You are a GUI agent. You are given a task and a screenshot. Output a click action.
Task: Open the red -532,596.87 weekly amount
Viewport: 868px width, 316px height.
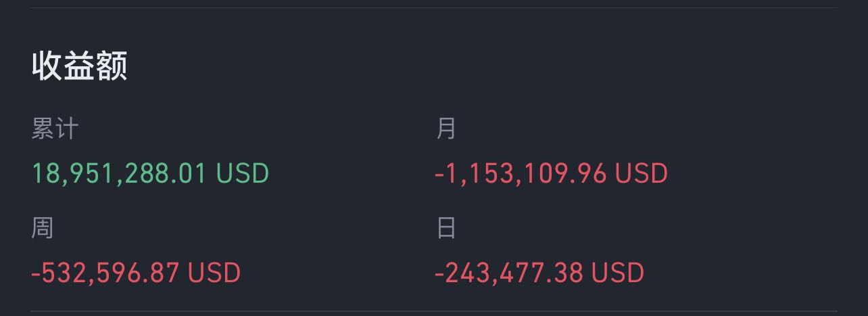[105, 273]
